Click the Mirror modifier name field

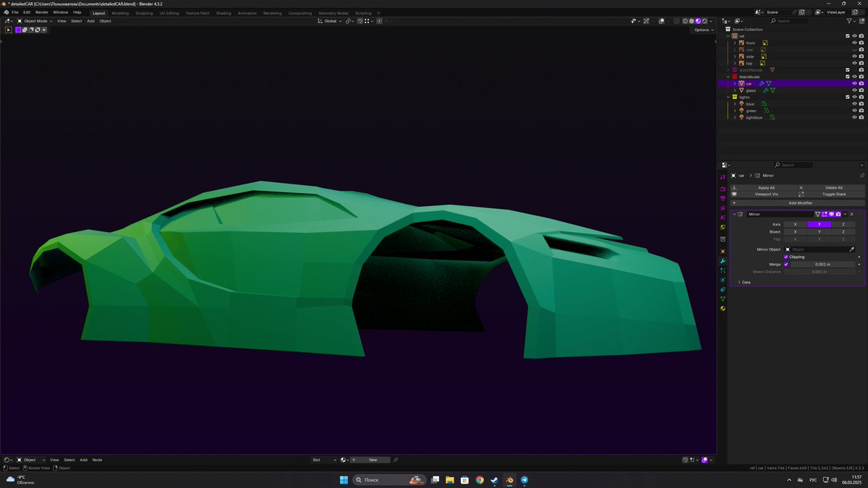[x=779, y=214]
